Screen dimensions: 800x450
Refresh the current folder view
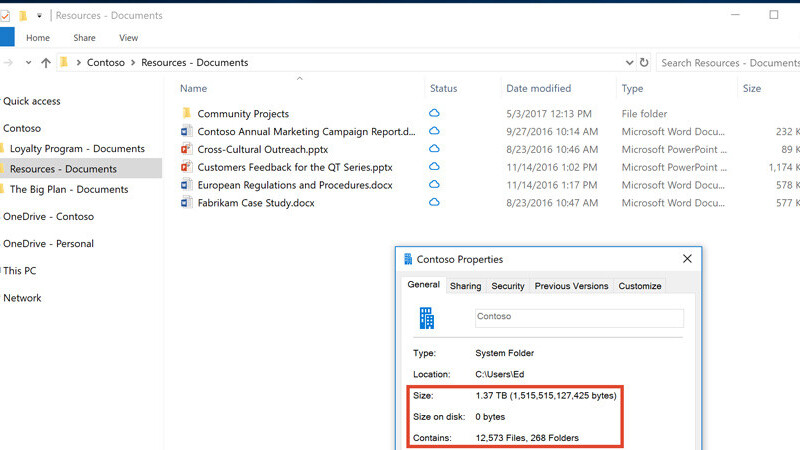[643, 62]
